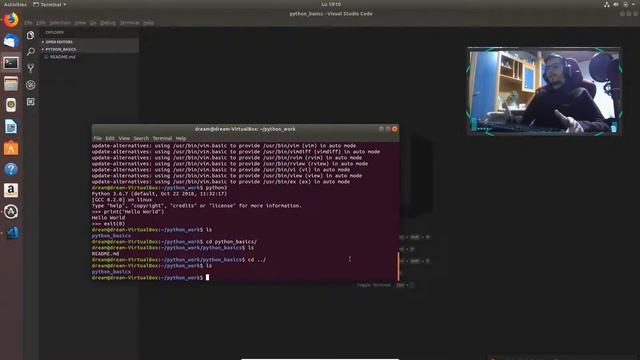
Task: Open Thunderbird Mail from the dock
Action: [x=11, y=41]
